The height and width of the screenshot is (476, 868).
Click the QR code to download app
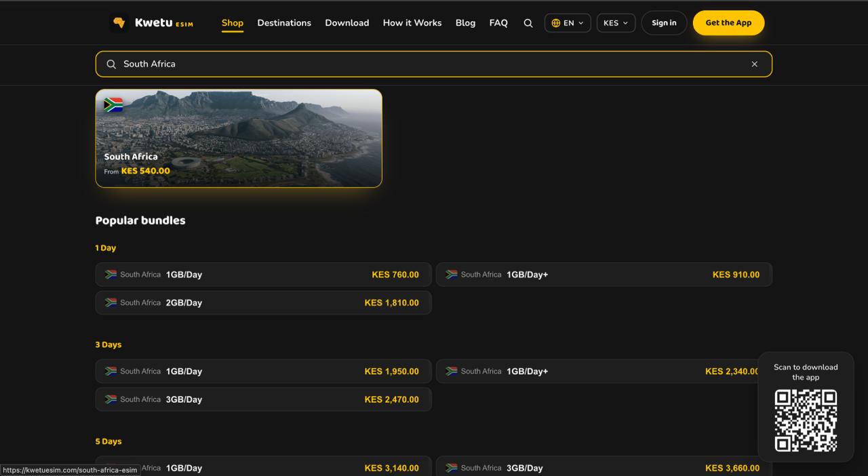pyautogui.click(x=806, y=420)
